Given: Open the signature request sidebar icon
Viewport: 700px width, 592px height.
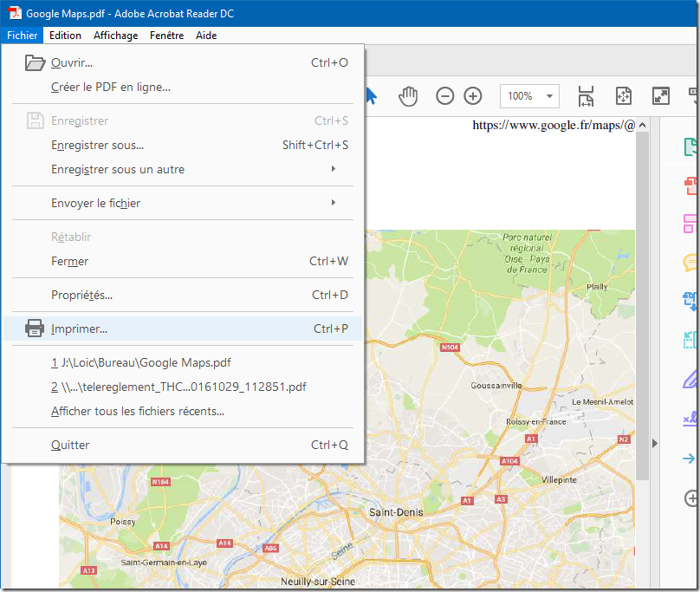Looking at the screenshot, I should tap(690, 419).
